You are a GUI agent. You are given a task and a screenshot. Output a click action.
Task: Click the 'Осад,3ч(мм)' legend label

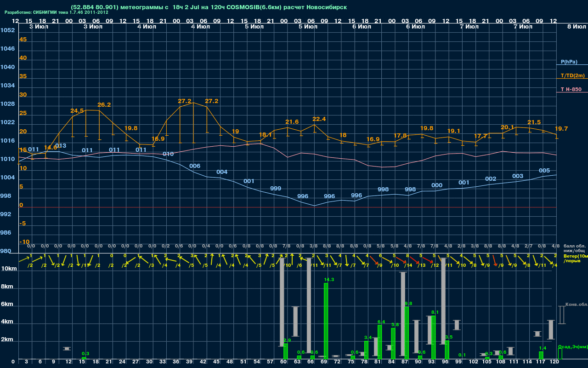[573, 346]
